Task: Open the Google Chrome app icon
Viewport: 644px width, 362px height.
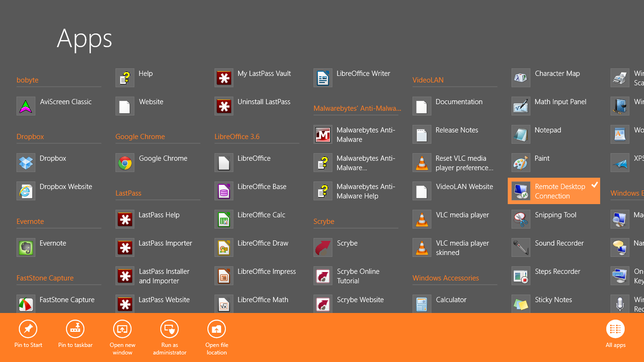Action: 125,163
